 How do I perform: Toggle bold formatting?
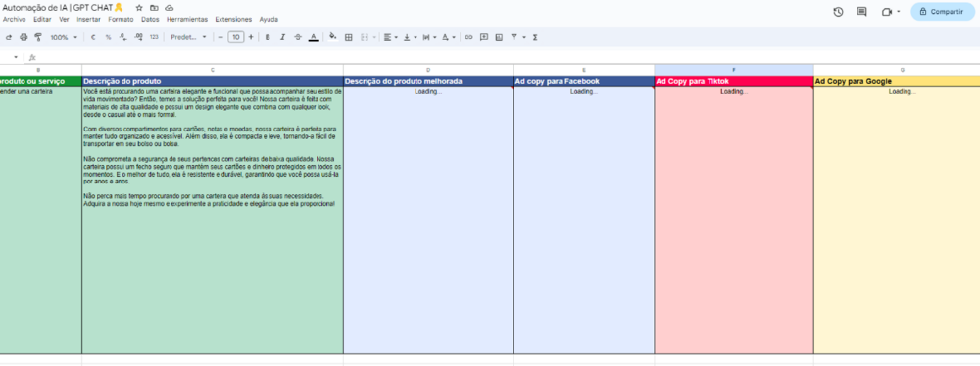click(268, 37)
